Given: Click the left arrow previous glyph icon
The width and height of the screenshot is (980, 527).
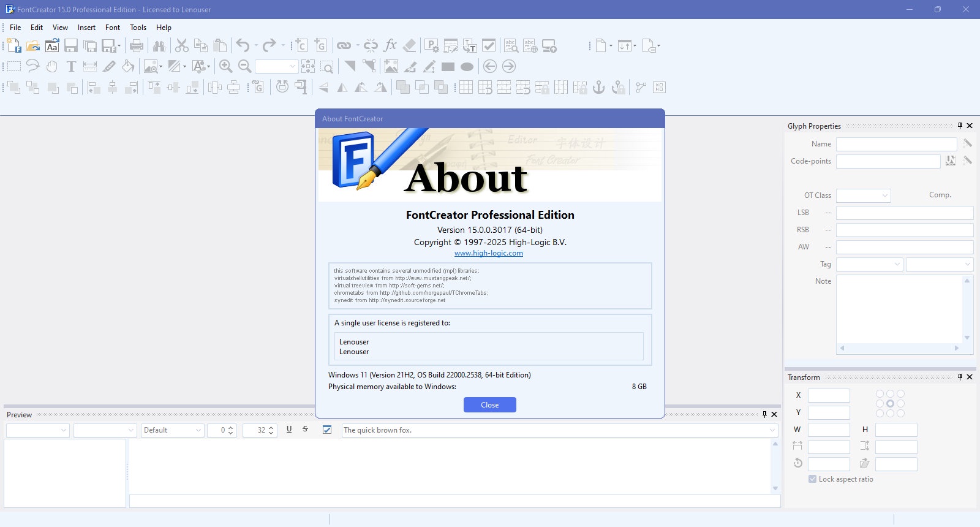Looking at the screenshot, I should tap(490, 66).
